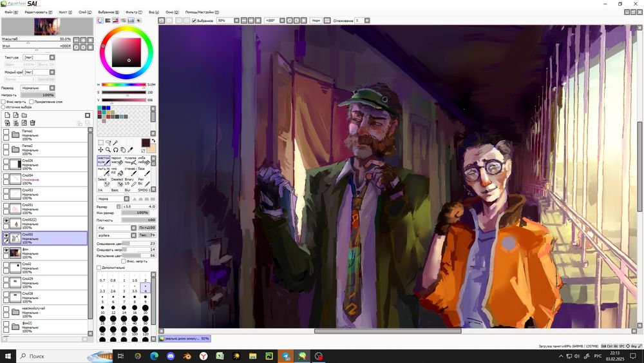Open the Окно menu
644x363 pixels.
click(172, 12)
